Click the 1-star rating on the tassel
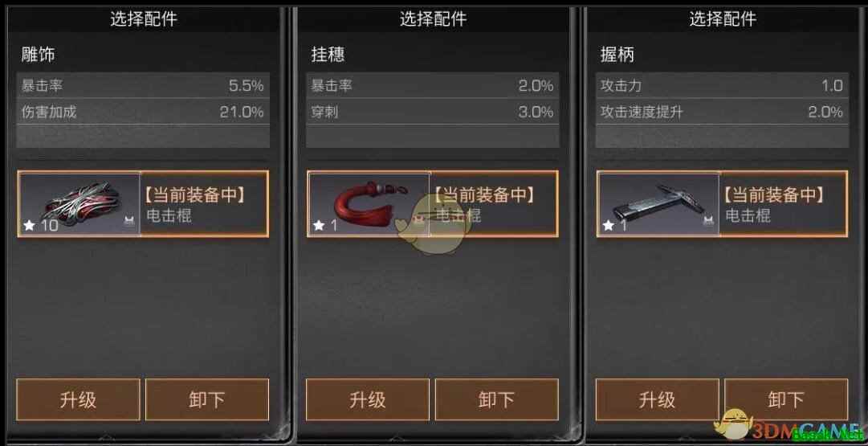Viewport: 868px width, 446px height. pos(325,226)
